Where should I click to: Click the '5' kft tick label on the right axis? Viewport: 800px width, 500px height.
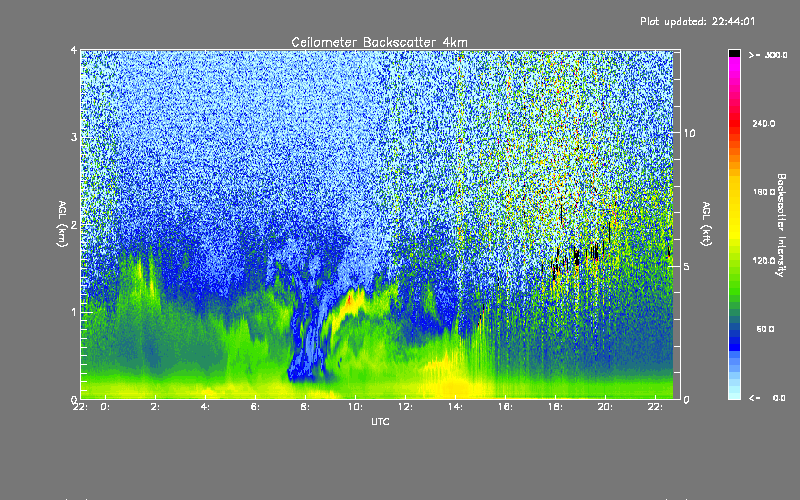pyautogui.click(x=686, y=266)
